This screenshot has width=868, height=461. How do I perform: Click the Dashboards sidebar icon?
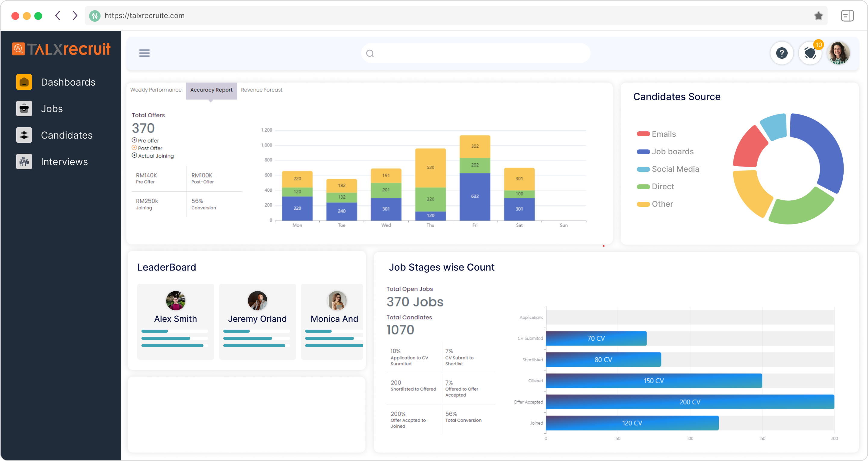pos(24,82)
